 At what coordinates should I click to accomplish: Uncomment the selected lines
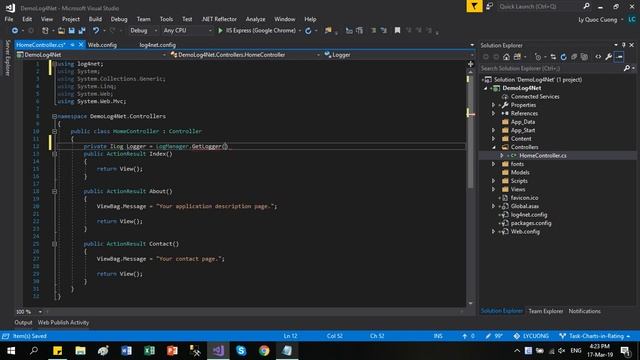(384, 31)
